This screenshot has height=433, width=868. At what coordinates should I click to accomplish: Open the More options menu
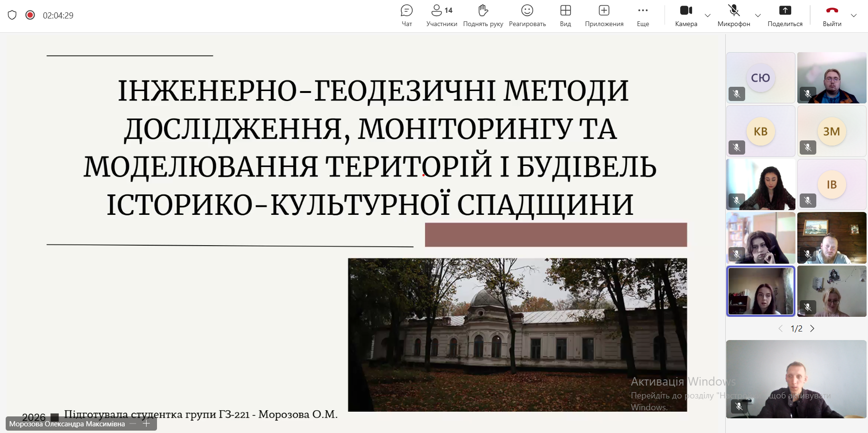click(643, 15)
